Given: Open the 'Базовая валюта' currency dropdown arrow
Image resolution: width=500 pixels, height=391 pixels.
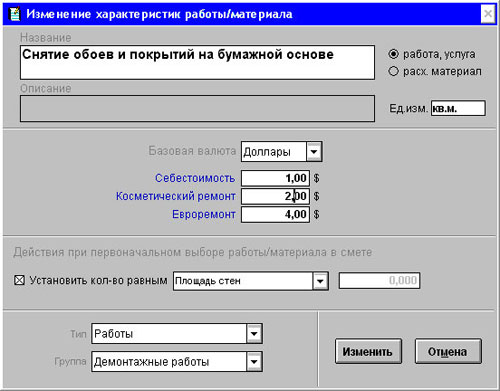Looking at the screenshot, I should coord(313,152).
